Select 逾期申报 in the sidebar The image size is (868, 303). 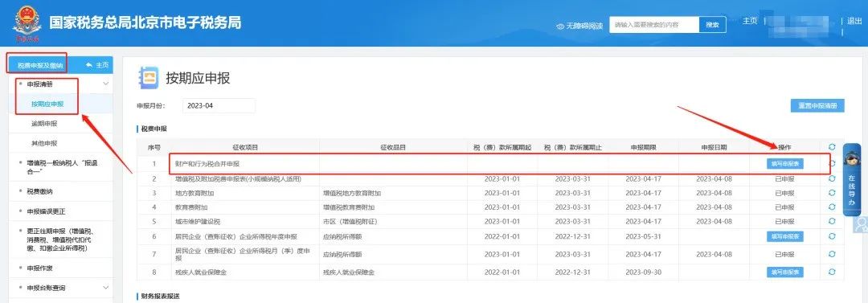tap(44, 124)
